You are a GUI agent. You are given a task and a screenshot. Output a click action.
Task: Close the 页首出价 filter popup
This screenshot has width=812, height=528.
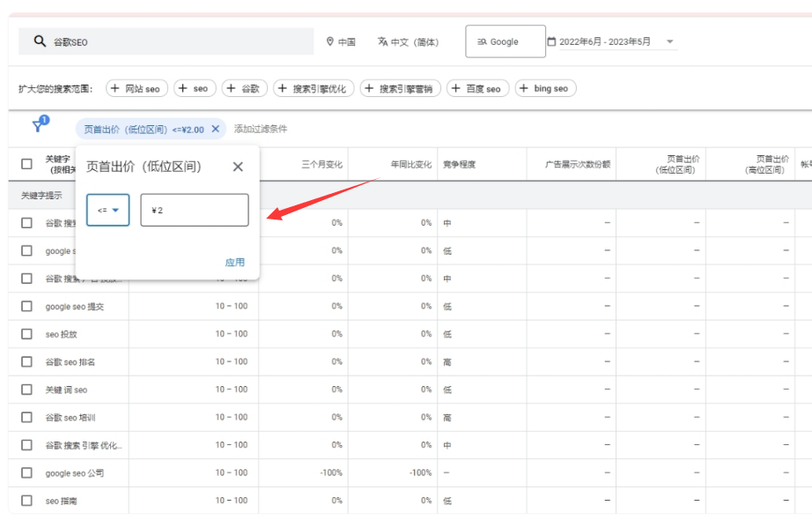tap(238, 167)
